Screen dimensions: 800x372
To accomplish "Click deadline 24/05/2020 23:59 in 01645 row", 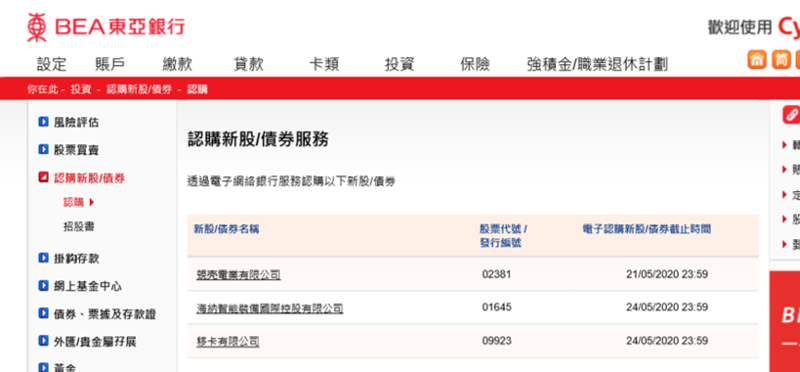I will pos(667,307).
